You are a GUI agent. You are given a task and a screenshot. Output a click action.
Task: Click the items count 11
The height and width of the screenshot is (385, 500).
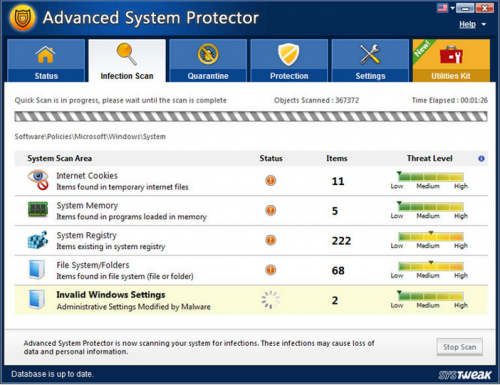(338, 181)
